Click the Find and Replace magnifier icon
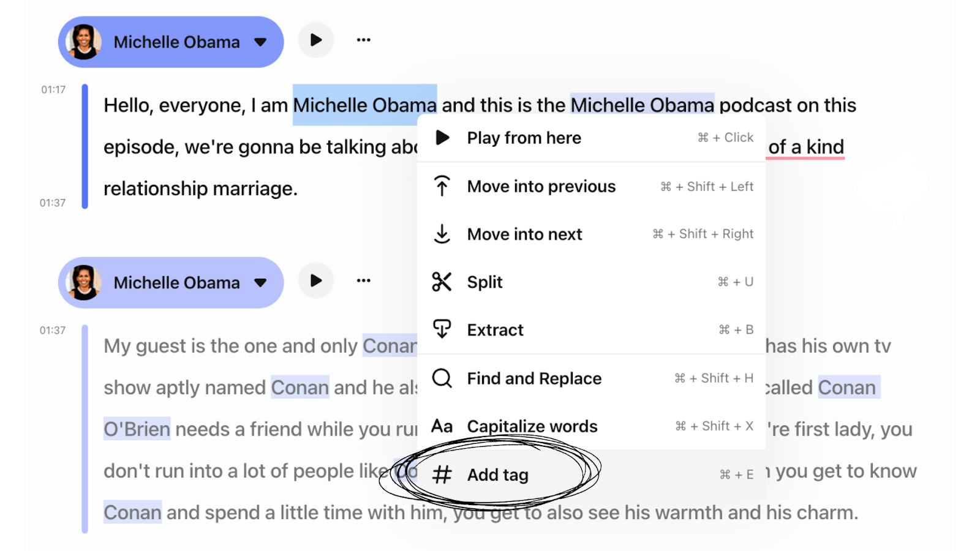The height and width of the screenshot is (551, 980). (x=442, y=378)
